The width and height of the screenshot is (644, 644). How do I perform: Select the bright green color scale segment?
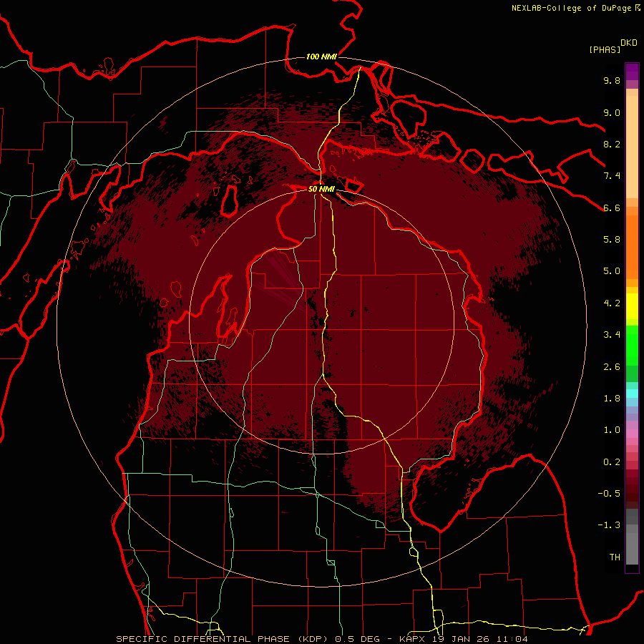[x=632, y=345]
